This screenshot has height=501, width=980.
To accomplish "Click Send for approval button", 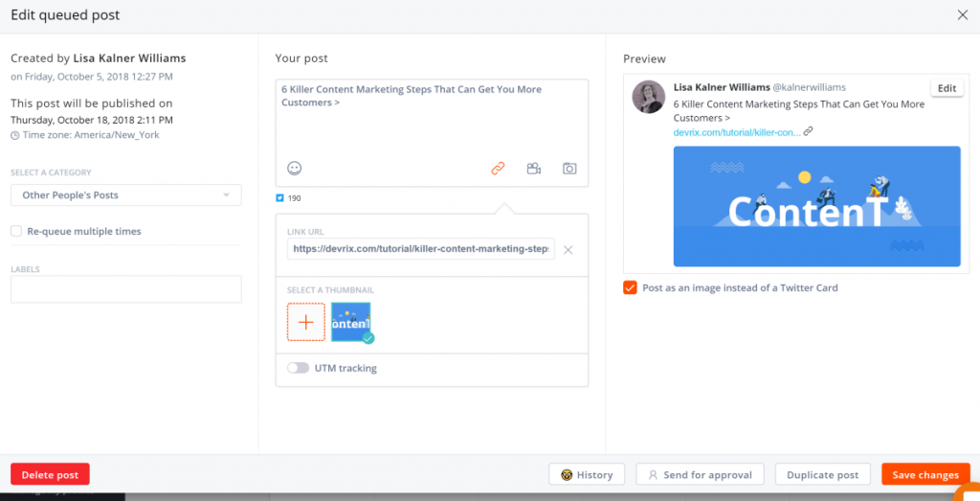I will point(700,474).
